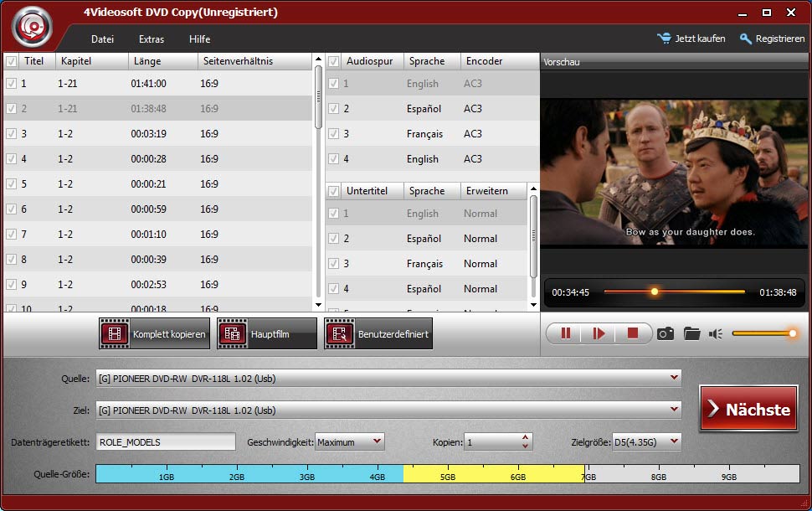Toggle subtitle 3 Français checkbox
The width and height of the screenshot is (812, 511).
[x=334, y=264]
